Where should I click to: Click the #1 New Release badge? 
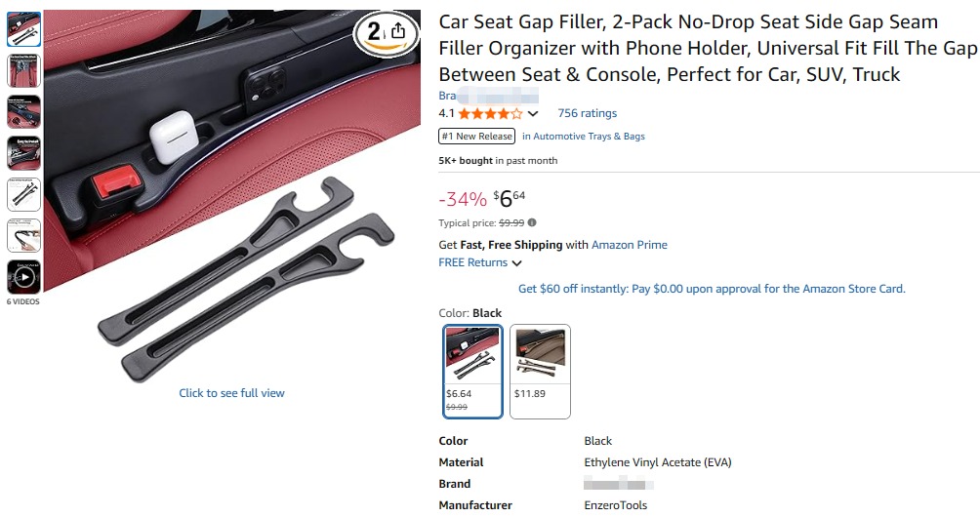click(x=476, y=137)
